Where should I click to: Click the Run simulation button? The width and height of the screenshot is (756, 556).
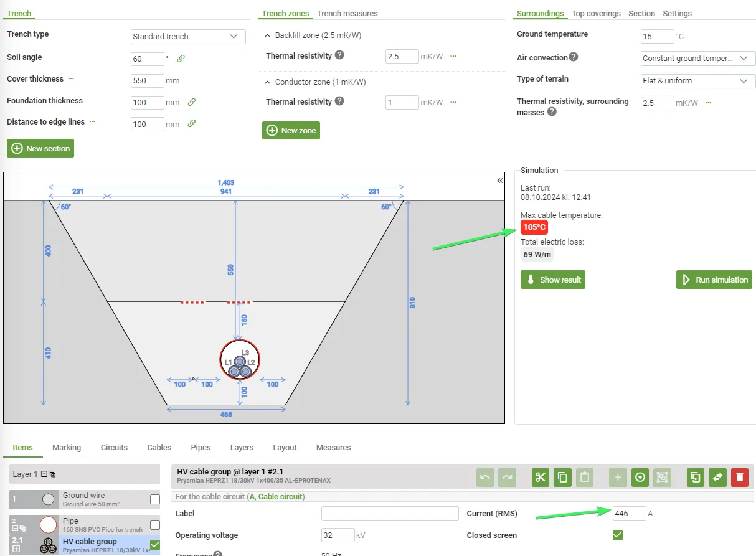point(714,280)
